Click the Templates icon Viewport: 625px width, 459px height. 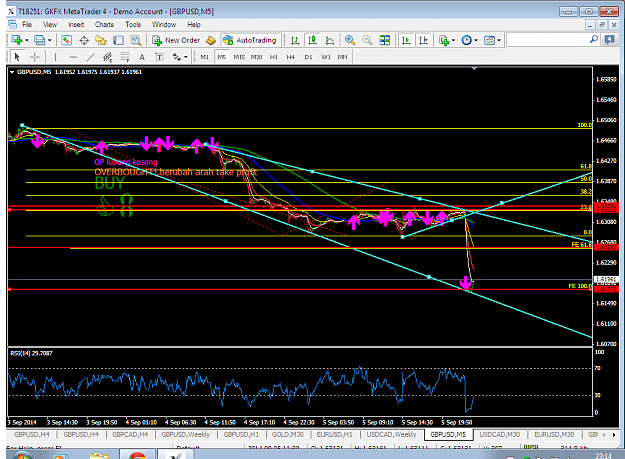click(489, 40)
